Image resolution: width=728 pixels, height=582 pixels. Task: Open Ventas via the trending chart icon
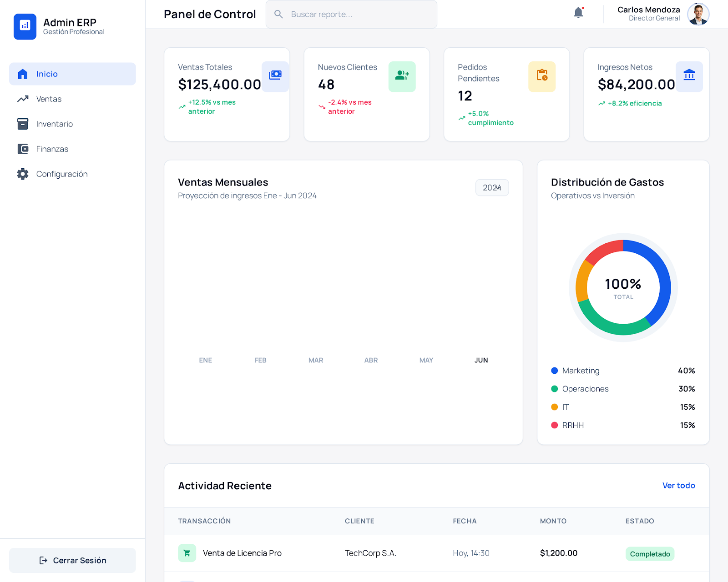pos(22,99)
